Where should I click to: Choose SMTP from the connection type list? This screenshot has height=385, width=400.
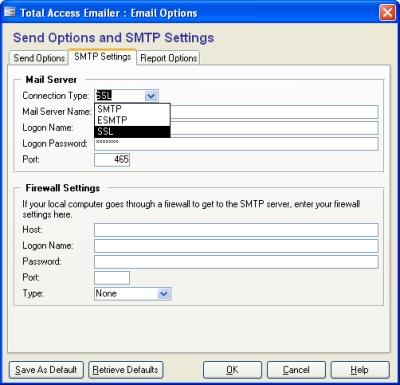132,109
